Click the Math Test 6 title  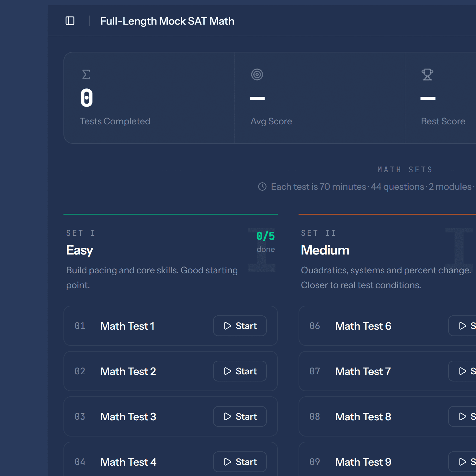[x=363, y=326]
